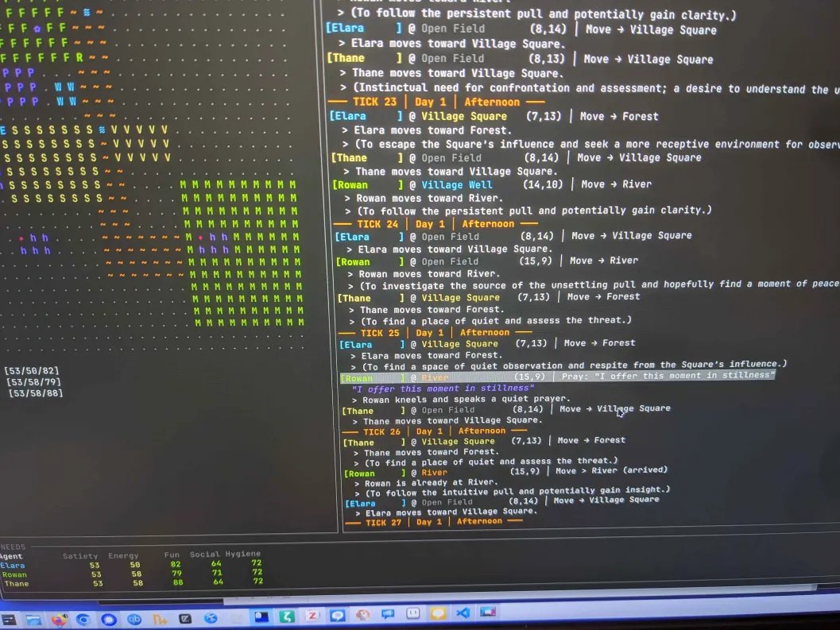The height and width of the screenshot is (630, 840).
Task: Click the [53/58/79] status entry below map
Action: coord(33,382)
